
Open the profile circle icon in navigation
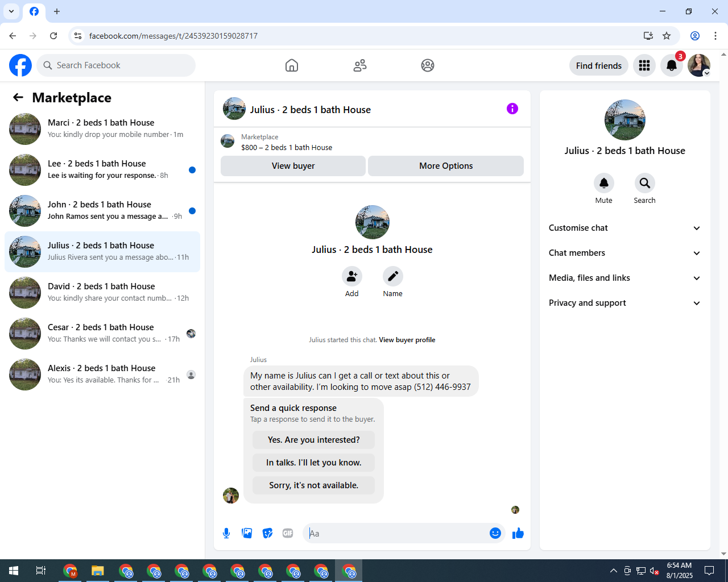point(428,65)
